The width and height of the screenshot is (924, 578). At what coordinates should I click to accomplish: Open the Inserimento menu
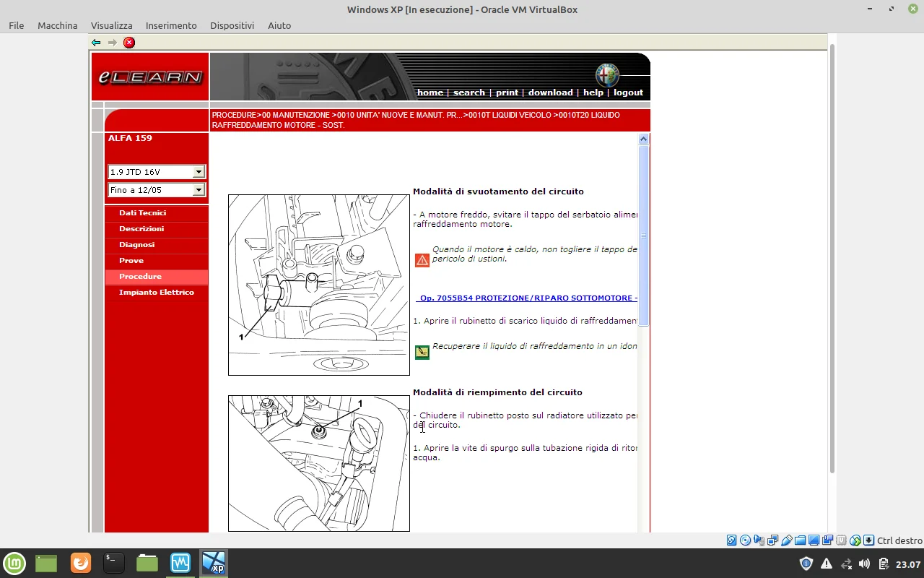[x=171, y=25]
